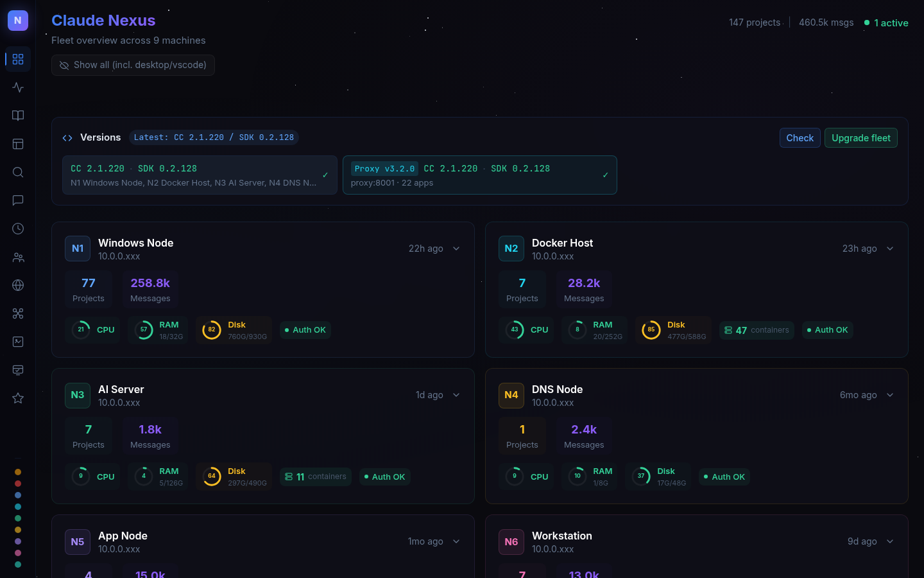Click the Check versions button
924x578 pixels.
click(x=800, y=138)
